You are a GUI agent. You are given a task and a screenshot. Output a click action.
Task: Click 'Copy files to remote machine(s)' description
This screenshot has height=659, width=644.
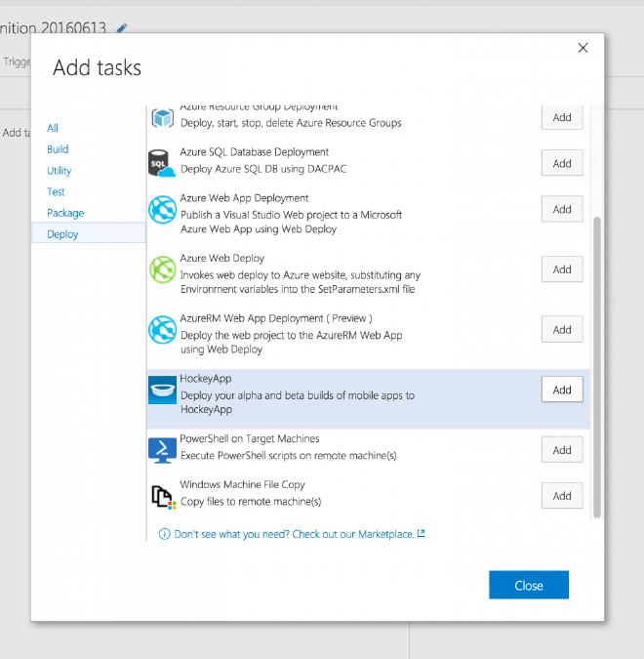(251, 502)
